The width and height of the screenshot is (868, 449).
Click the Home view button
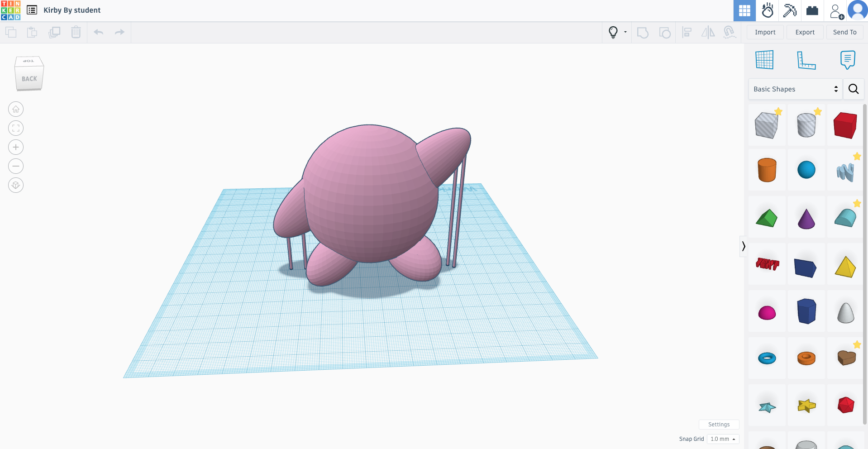pyautogui.click(x=16, y=109)
